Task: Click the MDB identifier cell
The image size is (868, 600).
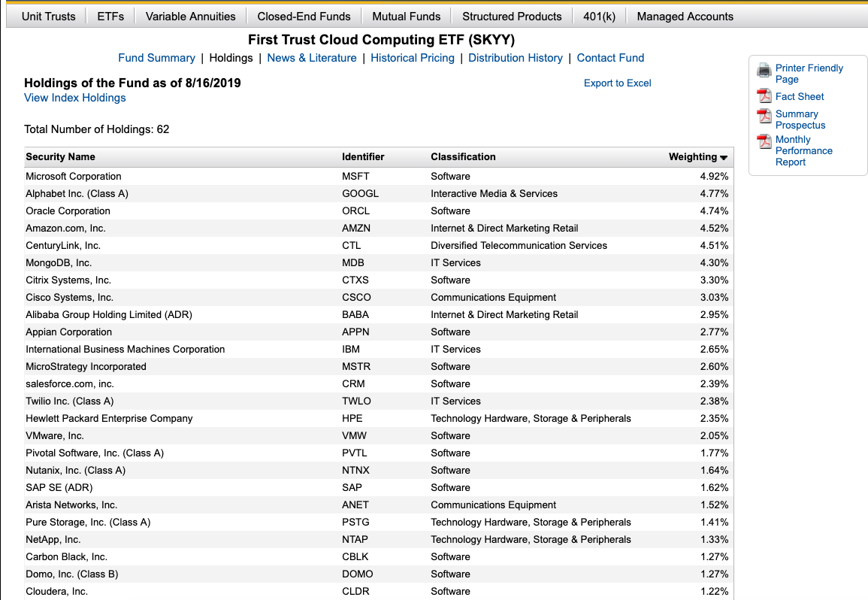Action: 352,262
